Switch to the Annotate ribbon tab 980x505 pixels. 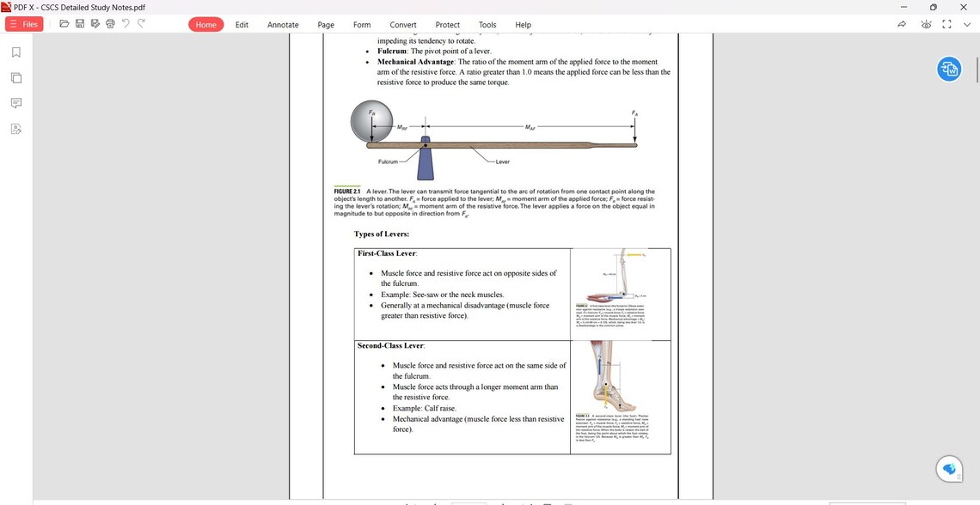282,24
